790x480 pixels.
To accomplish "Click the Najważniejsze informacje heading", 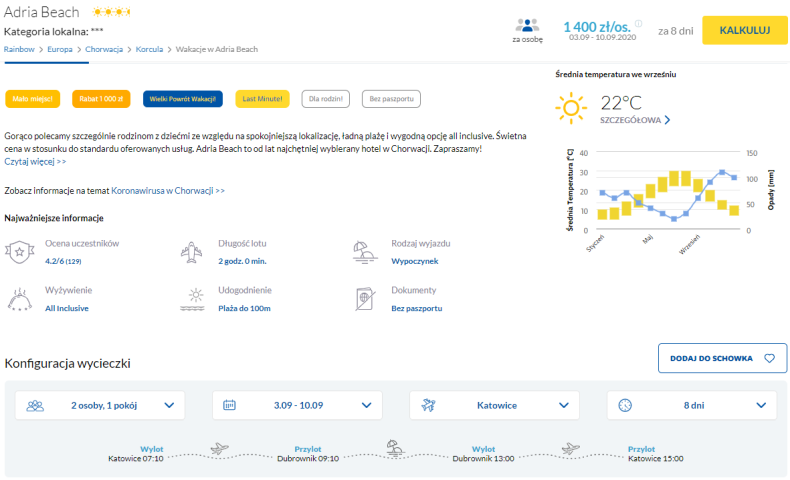I will (x=54, y=218).
